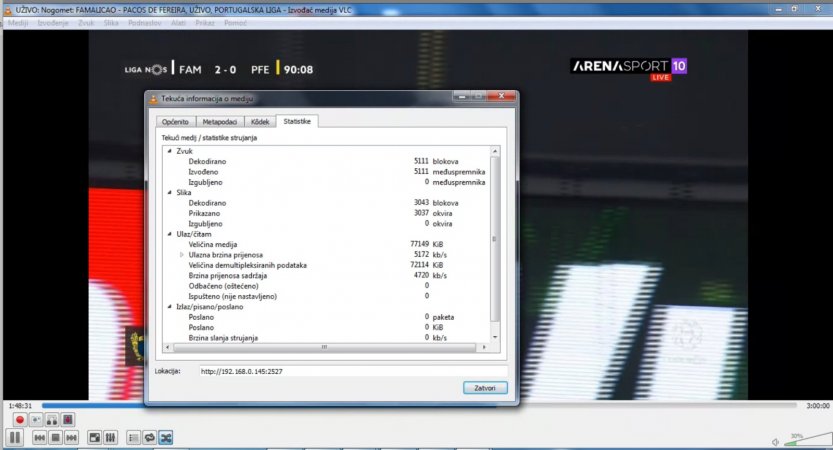Click the scroll up arrow in statistics
Image resolution: width=833 pixels, height=450 pixels.
(x=495, y=151)
